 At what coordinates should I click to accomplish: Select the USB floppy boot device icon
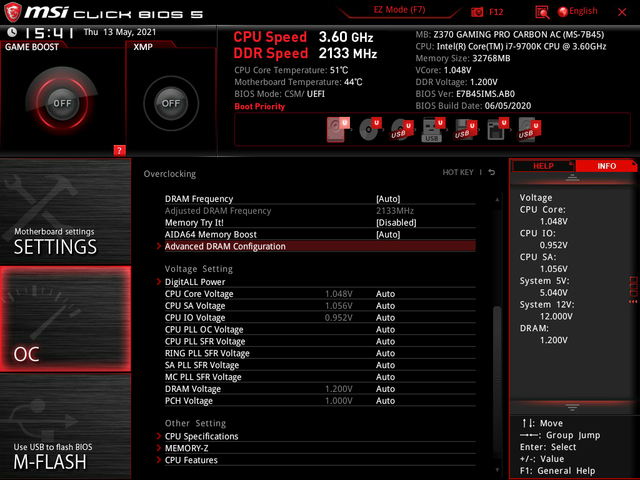tap(465, 130)
